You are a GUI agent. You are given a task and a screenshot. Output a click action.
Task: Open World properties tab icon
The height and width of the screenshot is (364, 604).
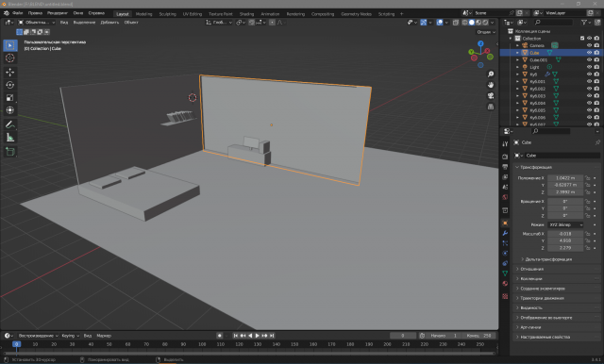click(x=505, y=197)
